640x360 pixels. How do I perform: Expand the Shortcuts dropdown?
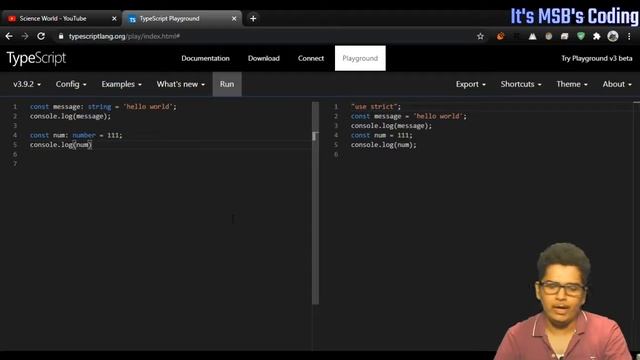point(521,84)
